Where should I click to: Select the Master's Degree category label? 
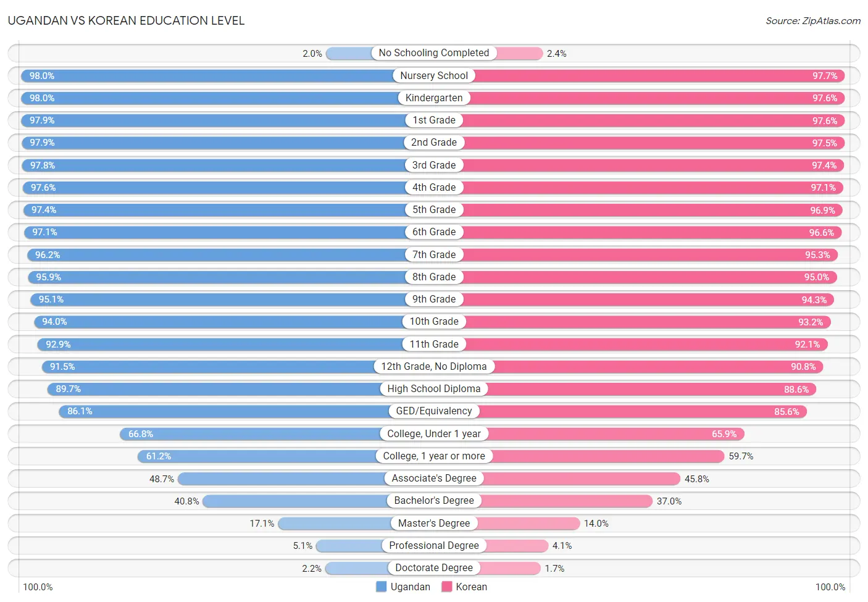[434, 523]
